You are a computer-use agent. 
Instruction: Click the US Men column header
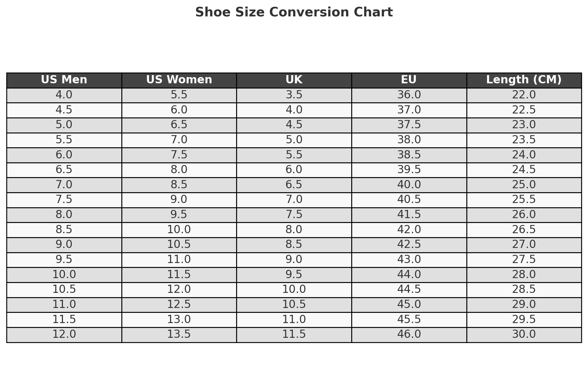pyautogui.click(x=64, y=80)
